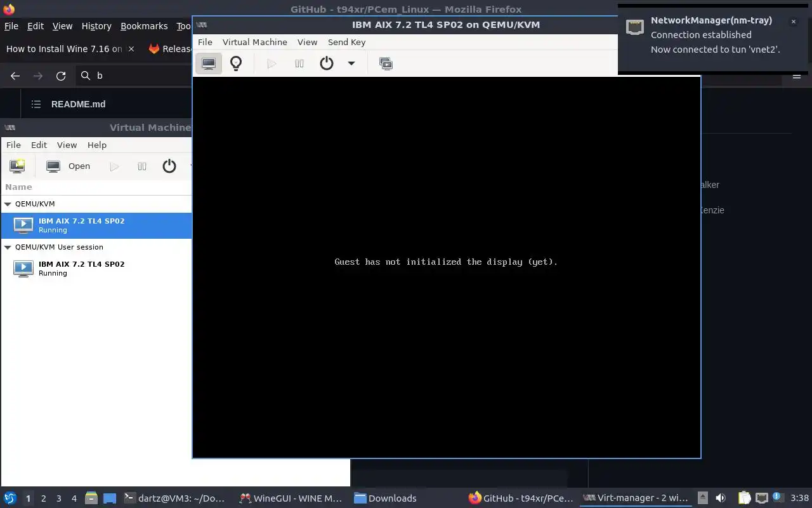Show the graphical console view in VM window
This screenshot has width=812, height=508.
209,63
